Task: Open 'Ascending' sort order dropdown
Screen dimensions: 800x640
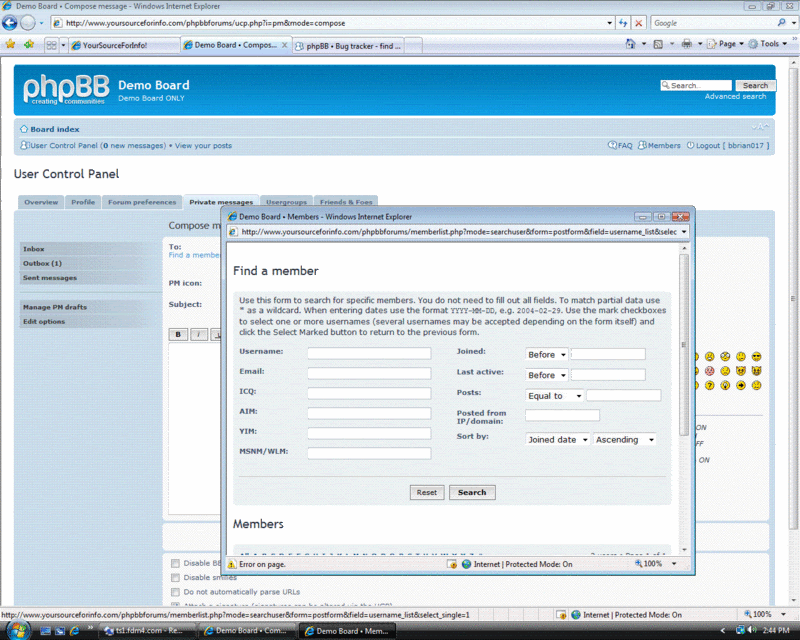Action: (x=625, y=439)
